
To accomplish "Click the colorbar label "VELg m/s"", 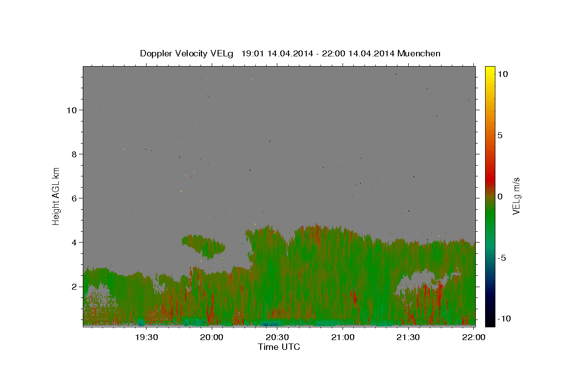I will click(516, 196).
